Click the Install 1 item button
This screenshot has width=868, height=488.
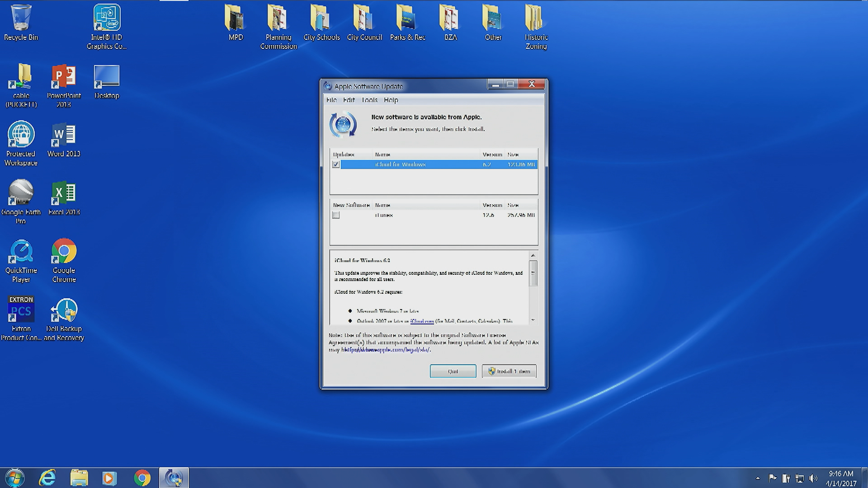(x=509, y=371)
